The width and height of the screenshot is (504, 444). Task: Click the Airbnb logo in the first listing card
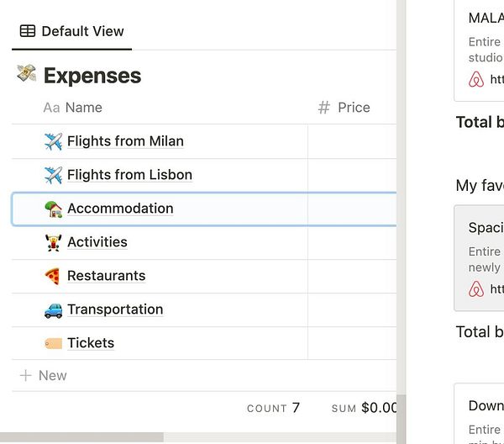[x=476, y=79]
